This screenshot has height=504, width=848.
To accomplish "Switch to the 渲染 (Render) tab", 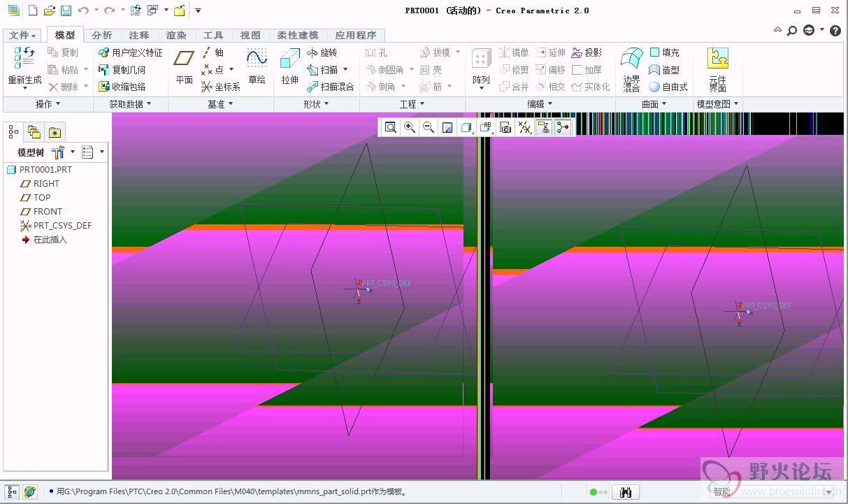I will click(x=175, y=35).
